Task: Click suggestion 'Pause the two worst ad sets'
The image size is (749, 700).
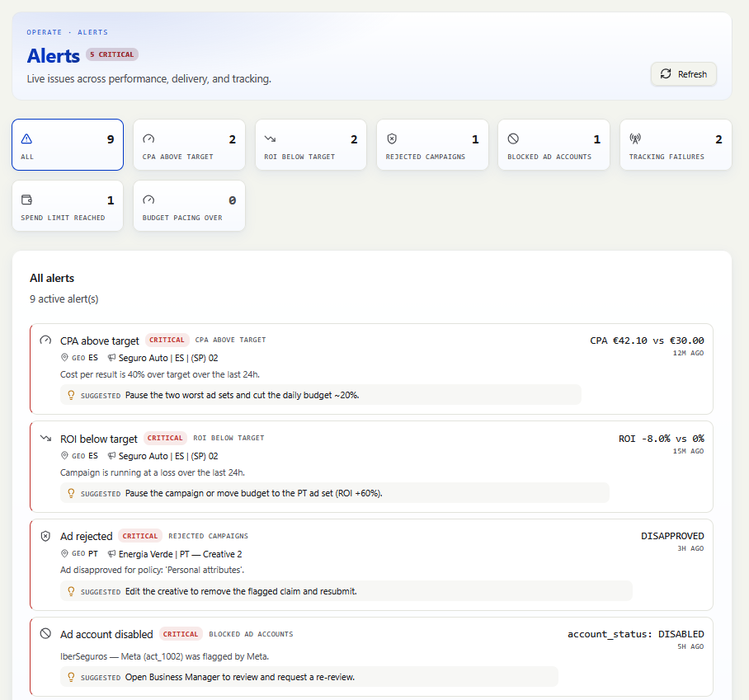Action: [x=243, y=396]
